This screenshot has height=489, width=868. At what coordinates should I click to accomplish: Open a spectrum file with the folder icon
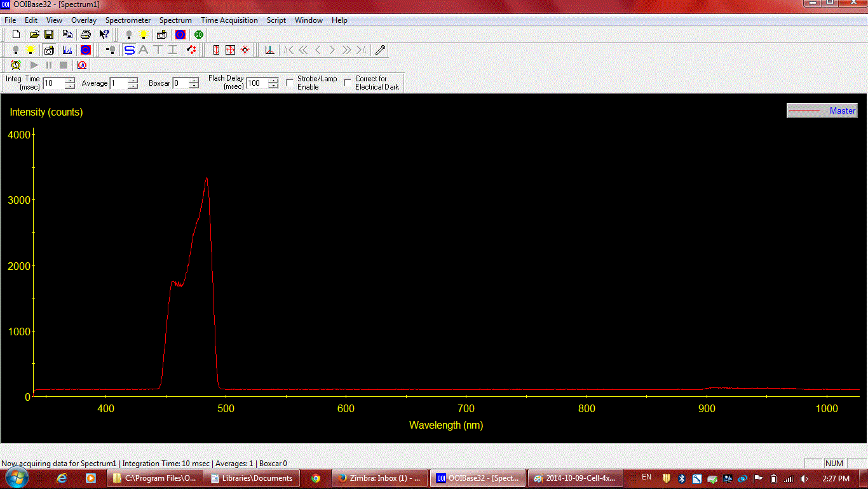(34, 34)
